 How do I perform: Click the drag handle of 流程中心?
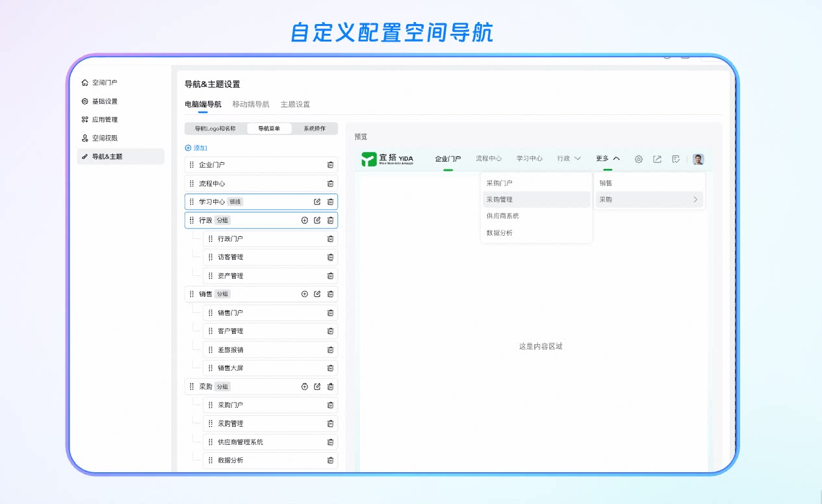coord(192,184)
